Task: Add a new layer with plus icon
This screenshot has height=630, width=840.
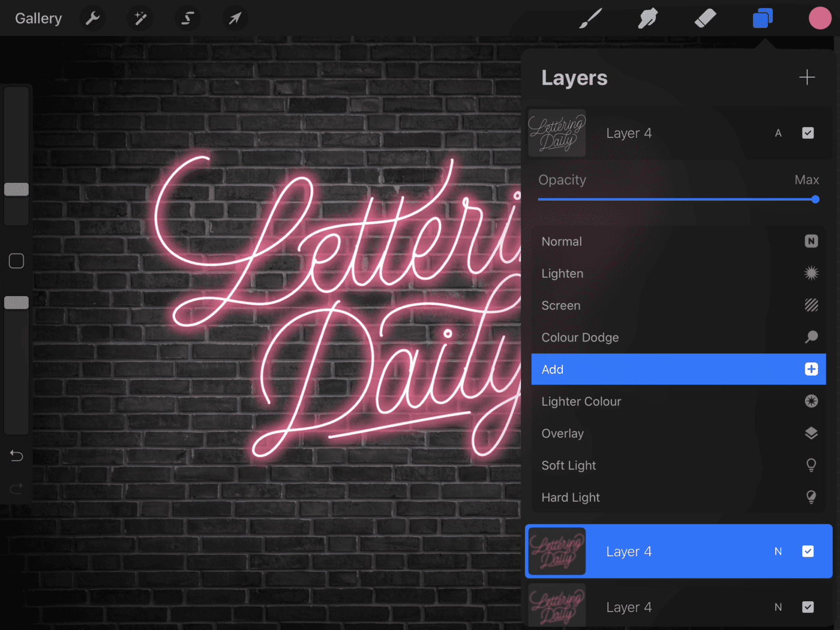Action: (807, 77)
